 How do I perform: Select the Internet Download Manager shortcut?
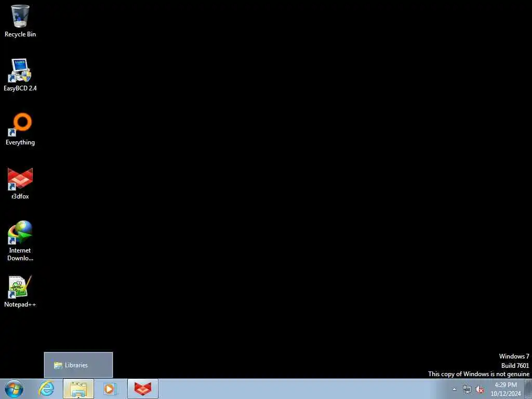[20, 240]
